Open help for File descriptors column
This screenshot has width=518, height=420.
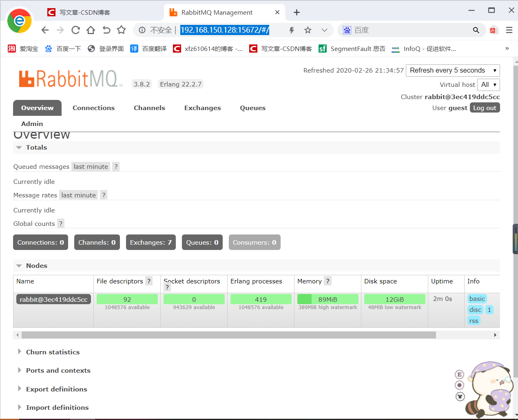click(149, 281)
